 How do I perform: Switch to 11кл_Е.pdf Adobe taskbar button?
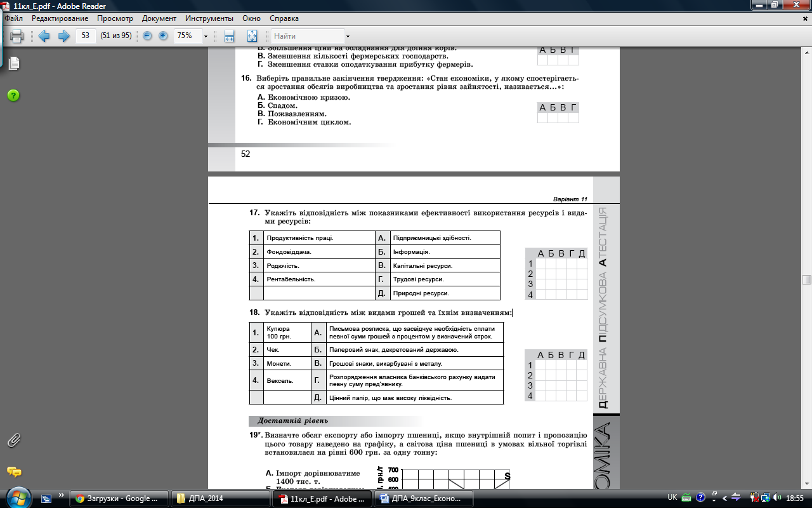[x=321, y=498]
